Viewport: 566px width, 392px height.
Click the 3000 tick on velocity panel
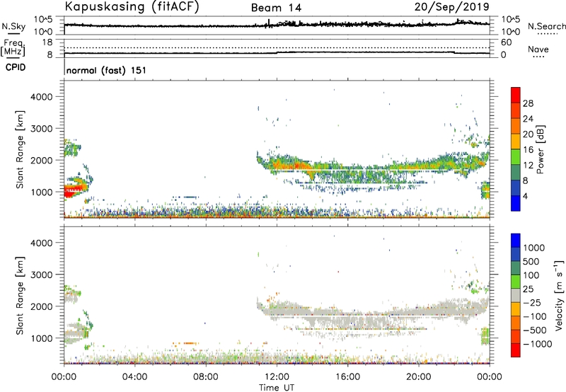click(41, 275)
